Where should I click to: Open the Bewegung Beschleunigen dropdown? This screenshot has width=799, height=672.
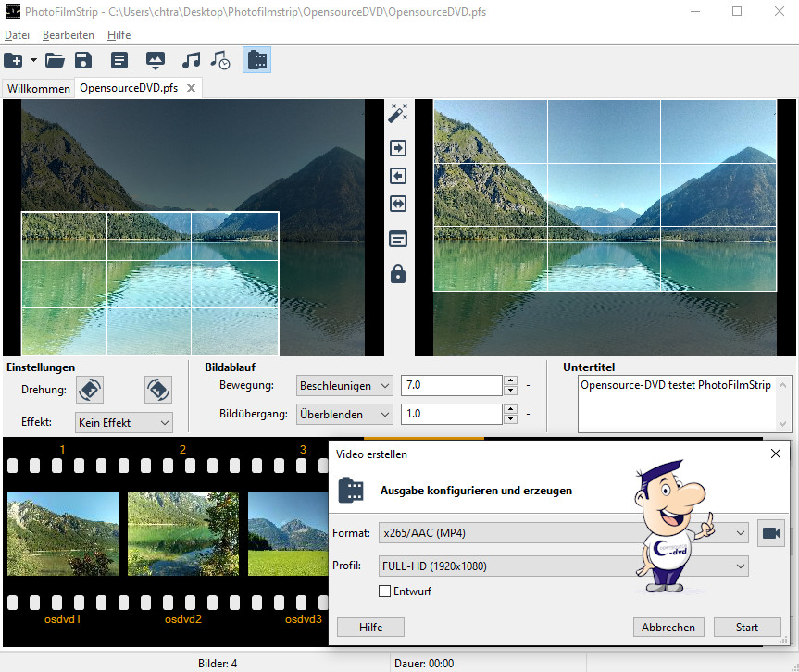(344, 385)
